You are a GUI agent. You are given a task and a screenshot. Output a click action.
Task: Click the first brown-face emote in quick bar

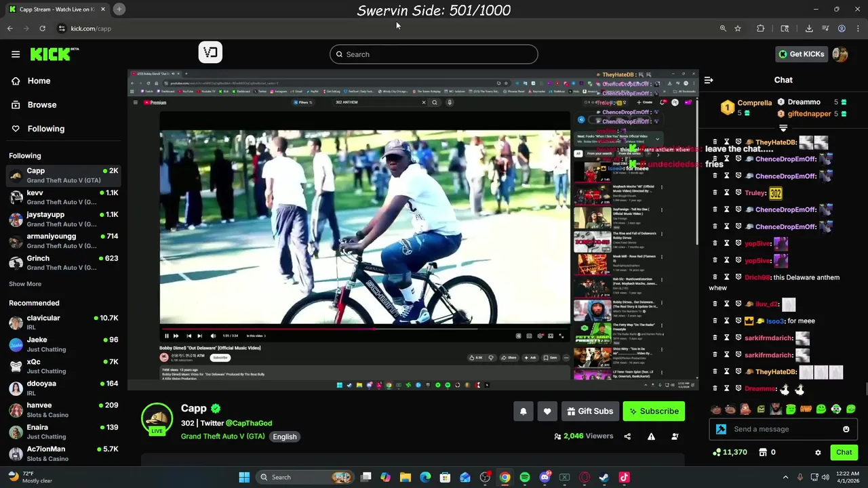[x=715, y=409]
